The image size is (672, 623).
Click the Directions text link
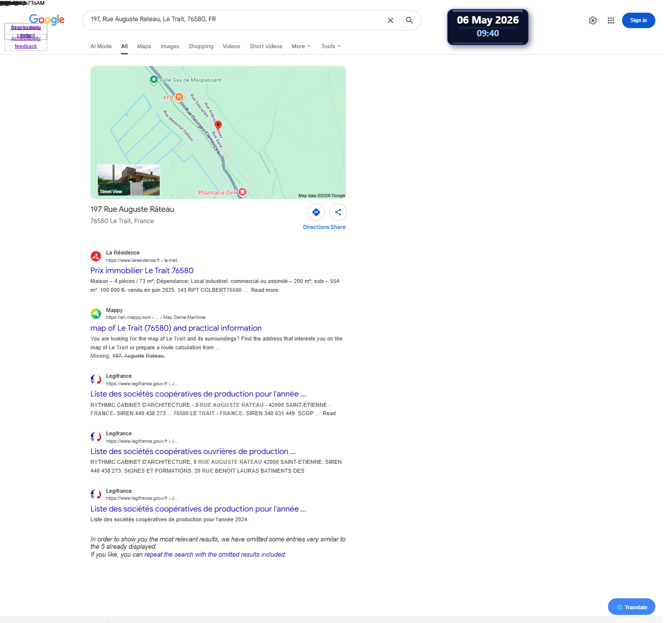click(316, 227)
